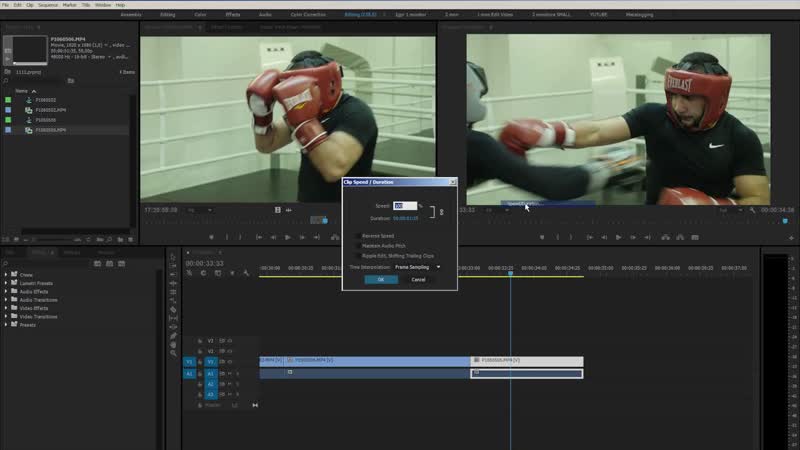Step forward one frame in Source monitor
Screen dimensions: 800x450
[x=302, y=237]
